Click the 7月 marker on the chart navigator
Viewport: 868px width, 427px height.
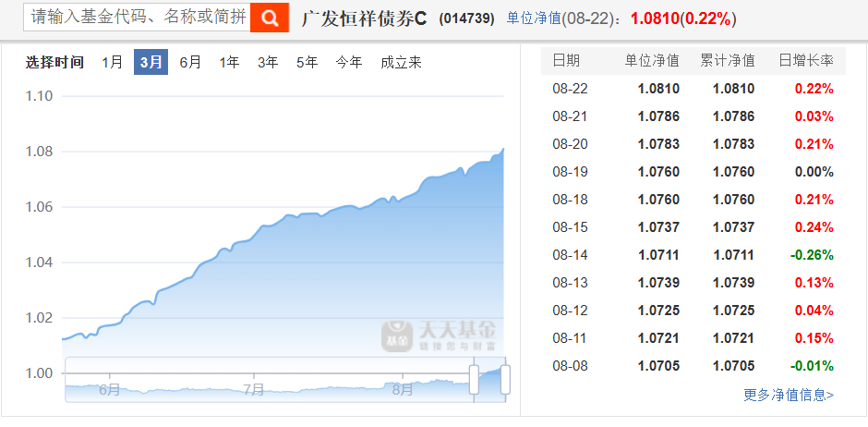(254, 389)
